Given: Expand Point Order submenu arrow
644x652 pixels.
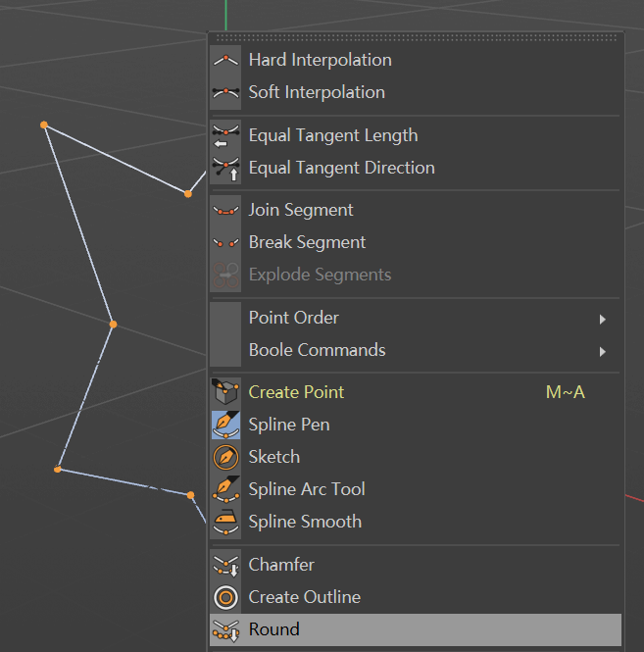Looking at the screenshot, I should click(x=603, y=319).
